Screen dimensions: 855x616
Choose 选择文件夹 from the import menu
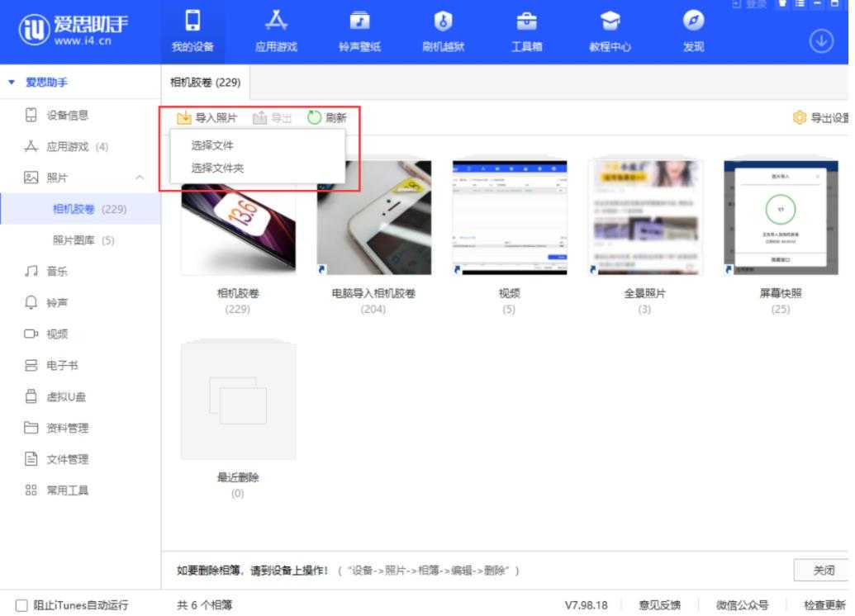217,168
